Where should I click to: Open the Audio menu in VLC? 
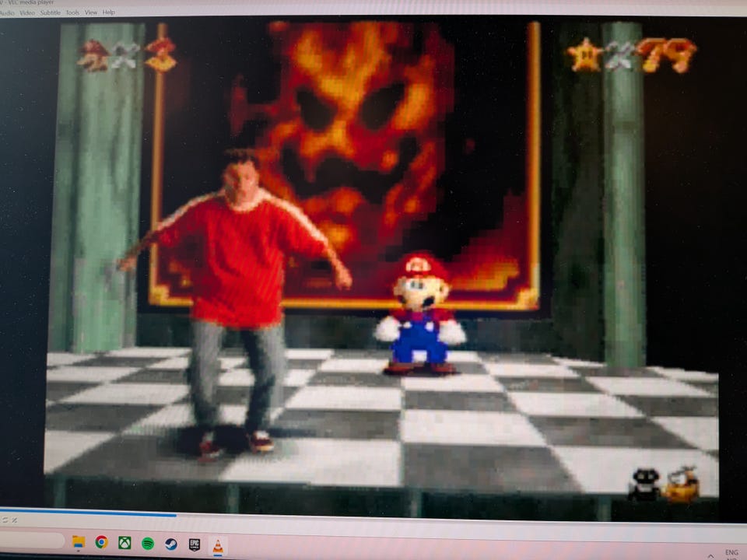click(x=7, y=13)
